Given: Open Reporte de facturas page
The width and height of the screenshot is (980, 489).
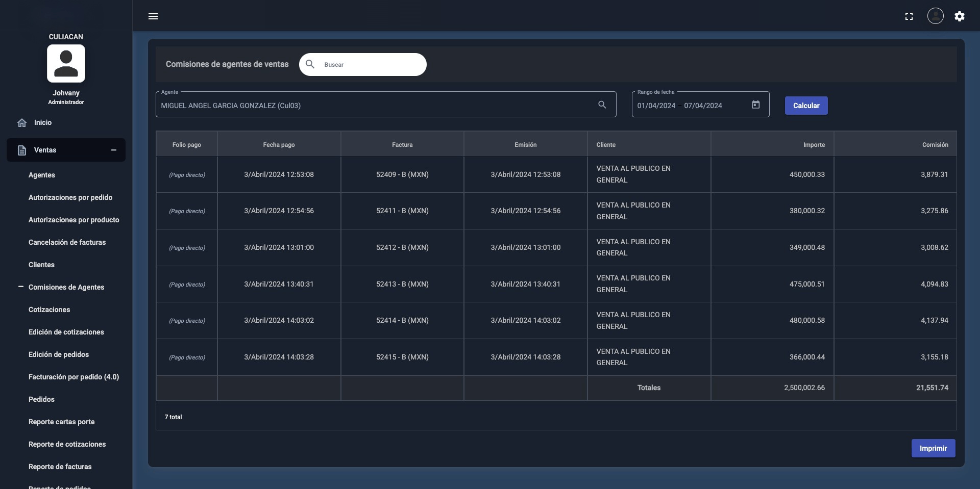Looking at the screenshot, I should coord(60,467).
